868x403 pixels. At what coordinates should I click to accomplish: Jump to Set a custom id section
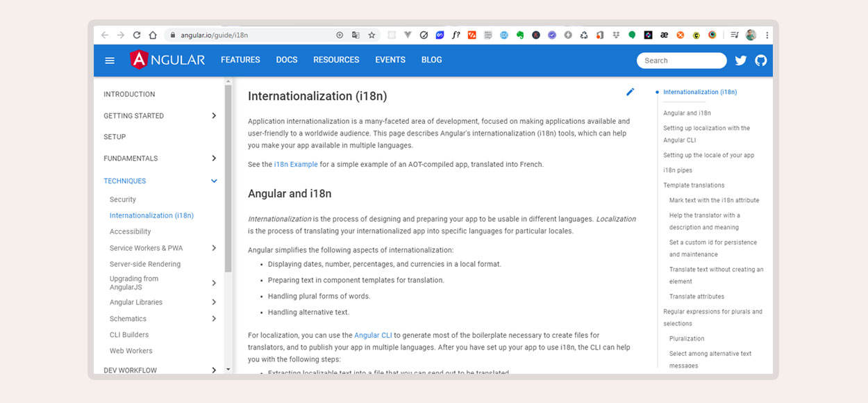tap(713, 248)
